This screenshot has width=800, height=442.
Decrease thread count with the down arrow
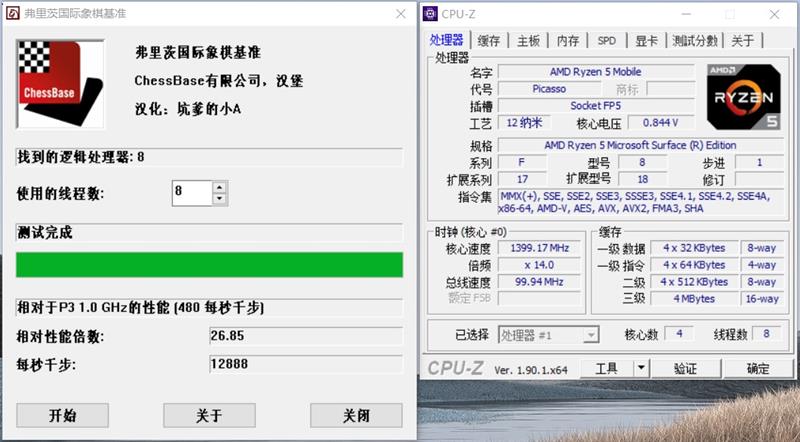[219, 199]
